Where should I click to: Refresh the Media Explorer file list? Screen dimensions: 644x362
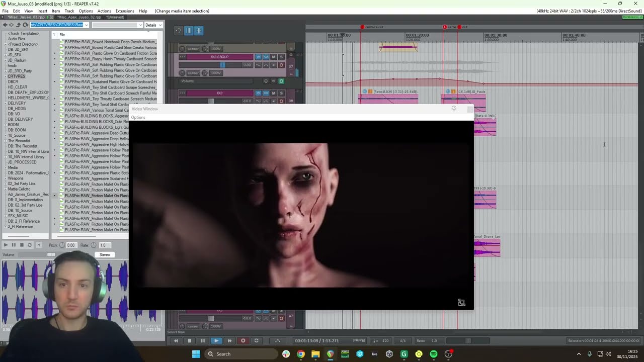[25, 25]
